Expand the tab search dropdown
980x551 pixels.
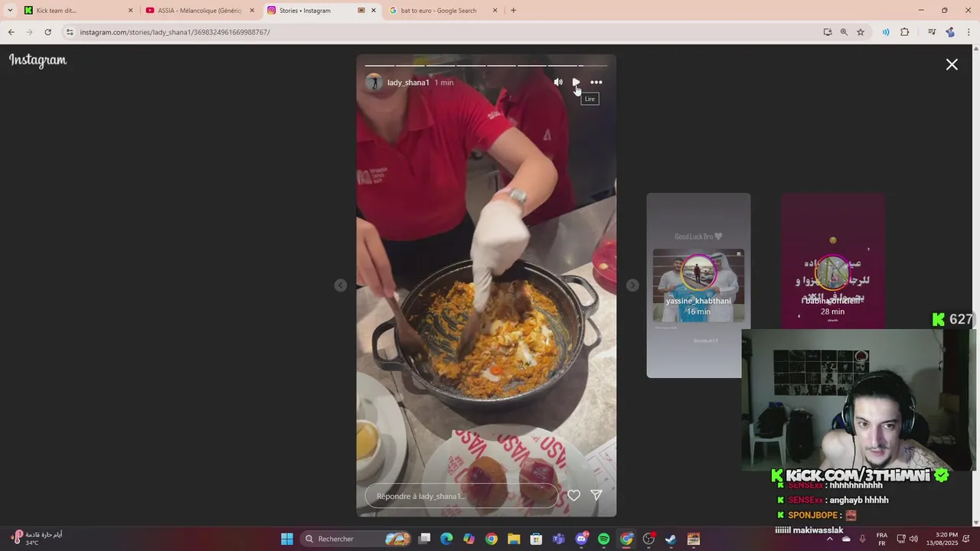(10, 11)
